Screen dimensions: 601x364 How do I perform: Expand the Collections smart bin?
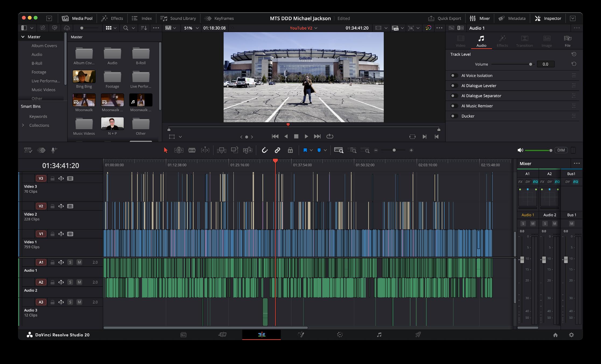click(x=23, y=125)
